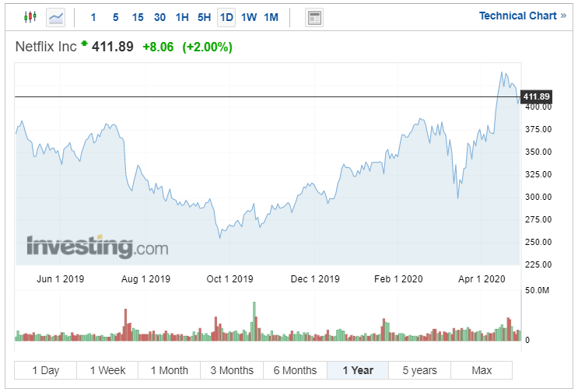Set interval to 1 minute
The height and width of the screenshot is (392, 578).
pos(93,17)
